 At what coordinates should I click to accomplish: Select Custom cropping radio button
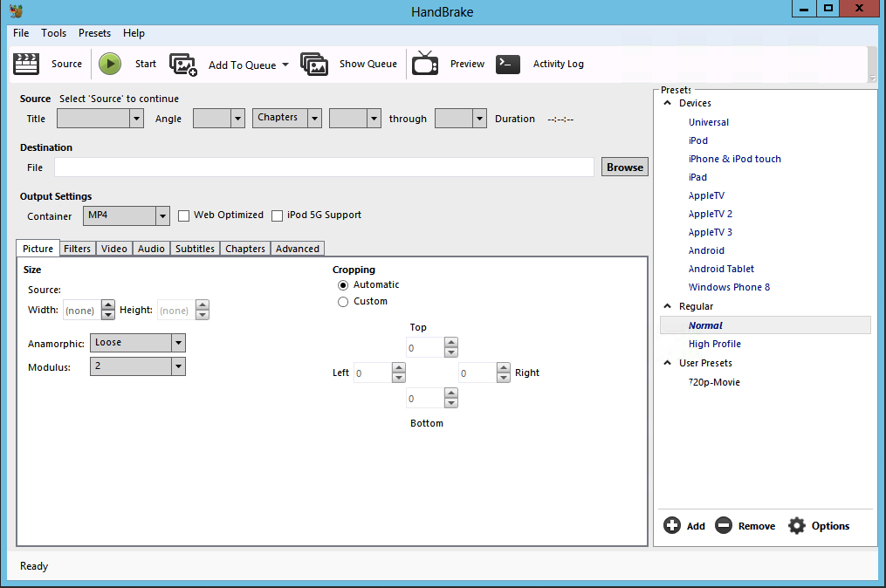coord(343,302)
